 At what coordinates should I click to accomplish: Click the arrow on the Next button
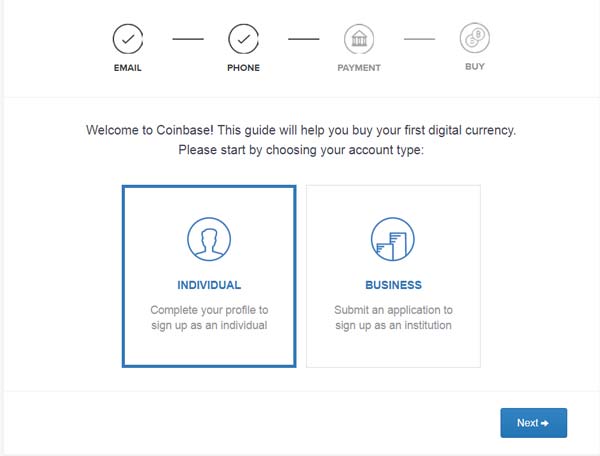click(x=545, y=423)
